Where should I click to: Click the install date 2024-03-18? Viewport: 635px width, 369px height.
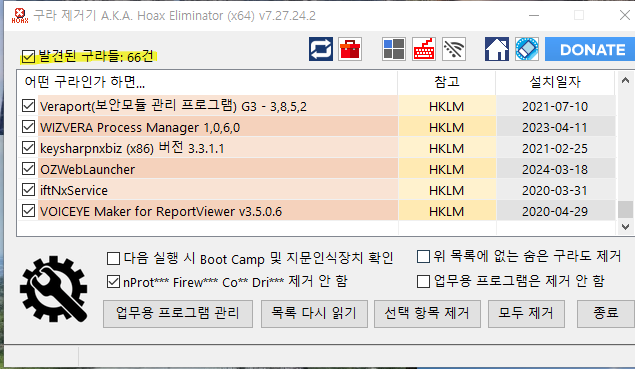click(x=555, y=169)
